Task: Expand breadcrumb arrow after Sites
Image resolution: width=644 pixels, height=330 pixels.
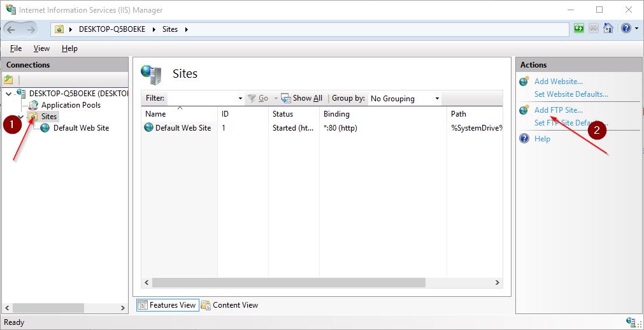Action: tap(186, 29)
